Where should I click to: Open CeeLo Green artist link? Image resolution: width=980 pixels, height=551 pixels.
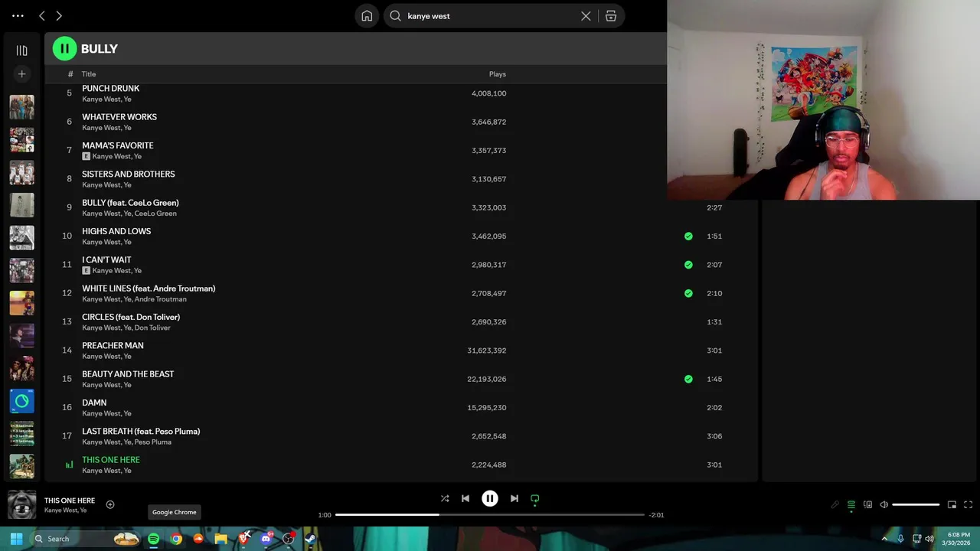click(x=155, y=214)
